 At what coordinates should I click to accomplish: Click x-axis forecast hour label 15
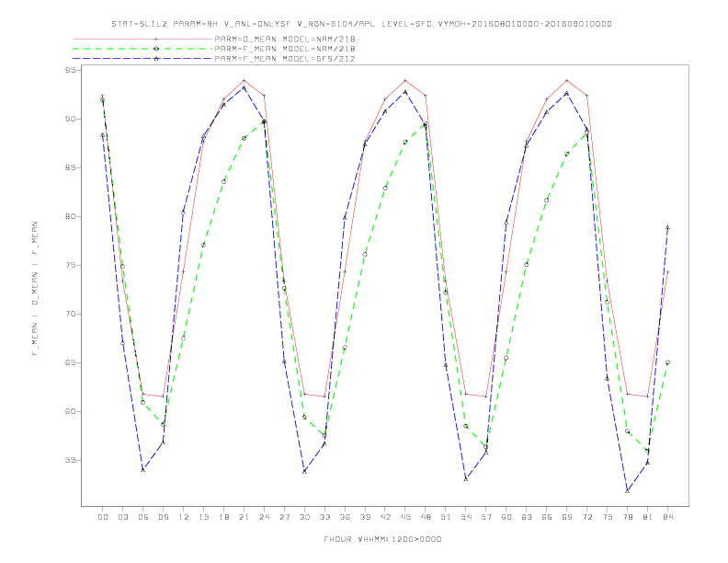point(203,517)
